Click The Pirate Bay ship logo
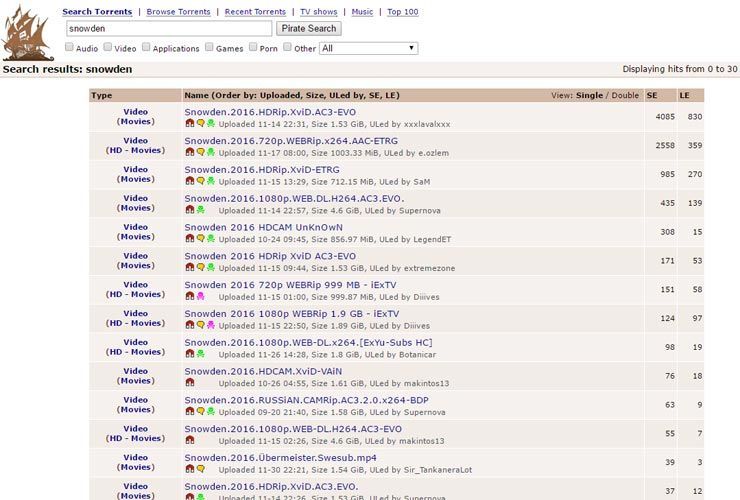Screen dimensions: 740x500 [27, 32]
